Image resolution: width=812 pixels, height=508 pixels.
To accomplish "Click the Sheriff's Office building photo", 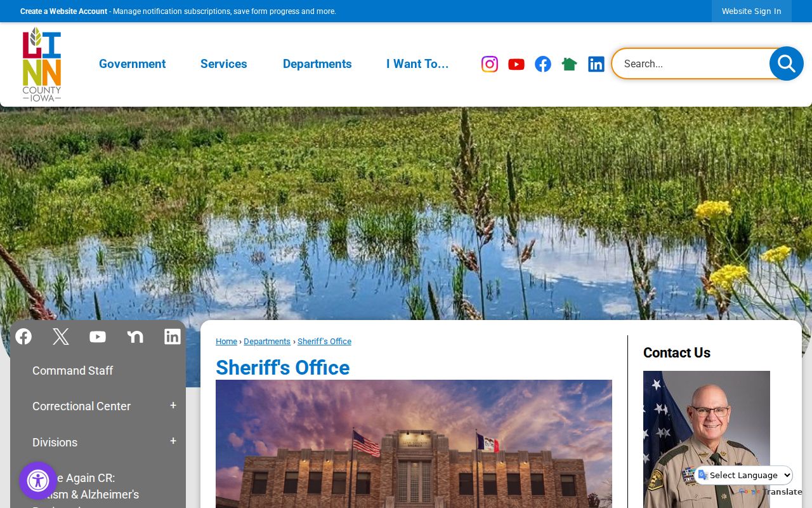I will coord(414,444).
